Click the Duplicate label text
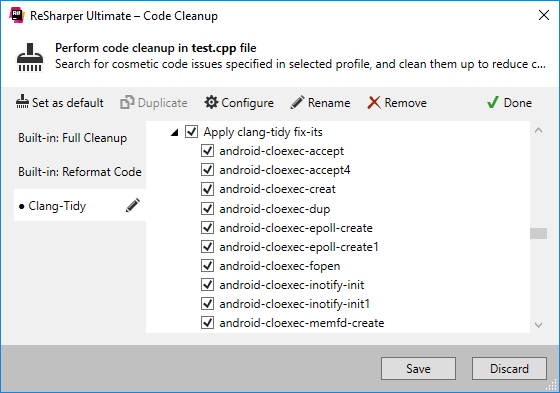The height and width of the screenshot is (393, 560). coord(162,103)
